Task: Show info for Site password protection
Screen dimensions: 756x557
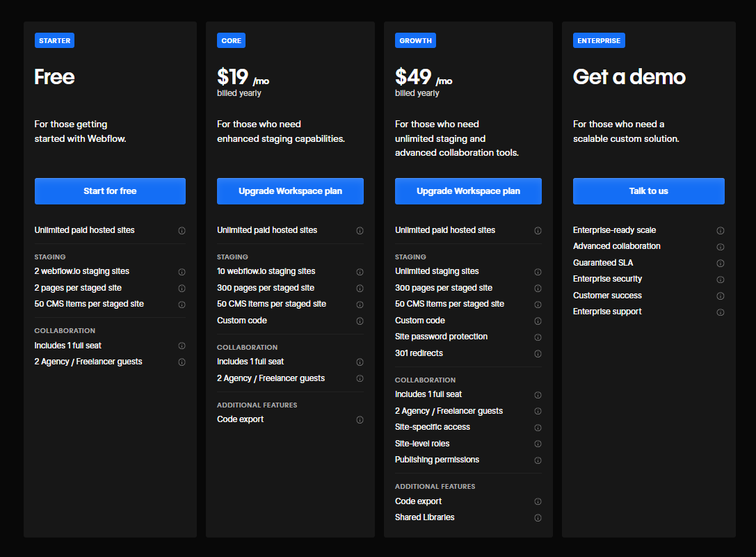Action: [x=538, y=337]
